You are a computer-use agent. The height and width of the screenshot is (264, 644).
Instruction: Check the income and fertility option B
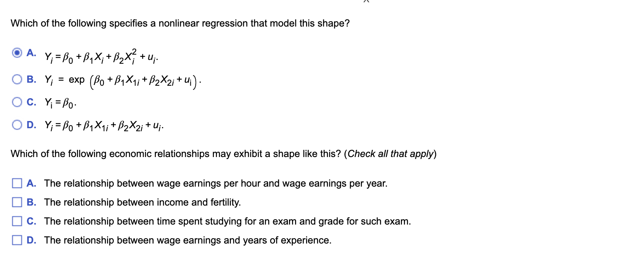17,203
